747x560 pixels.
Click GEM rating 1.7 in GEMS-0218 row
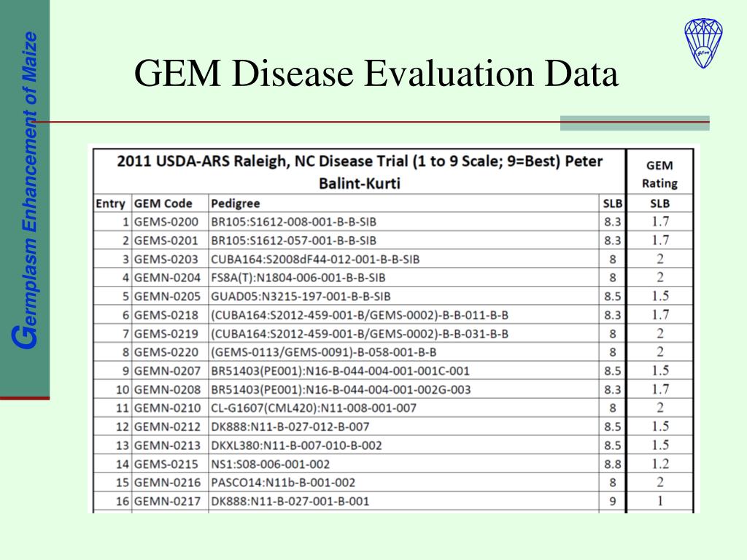pyautogui.click(x=660, y=315)
